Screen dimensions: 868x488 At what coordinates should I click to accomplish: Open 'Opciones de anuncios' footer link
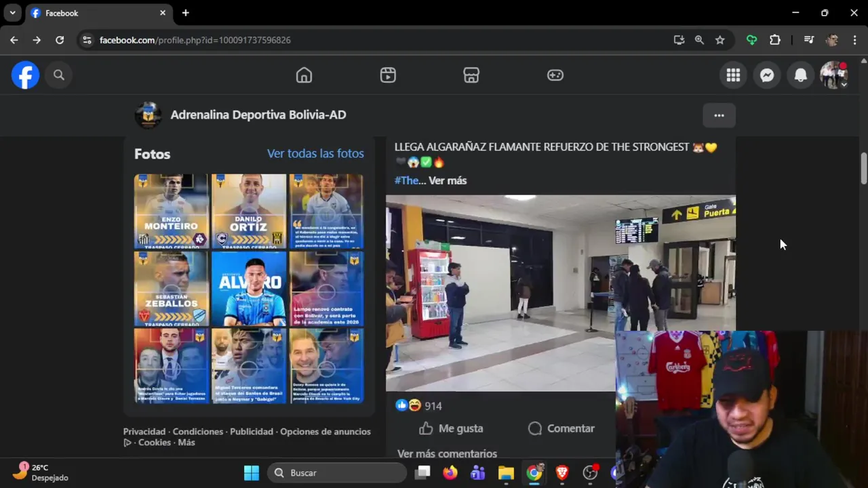325,432
